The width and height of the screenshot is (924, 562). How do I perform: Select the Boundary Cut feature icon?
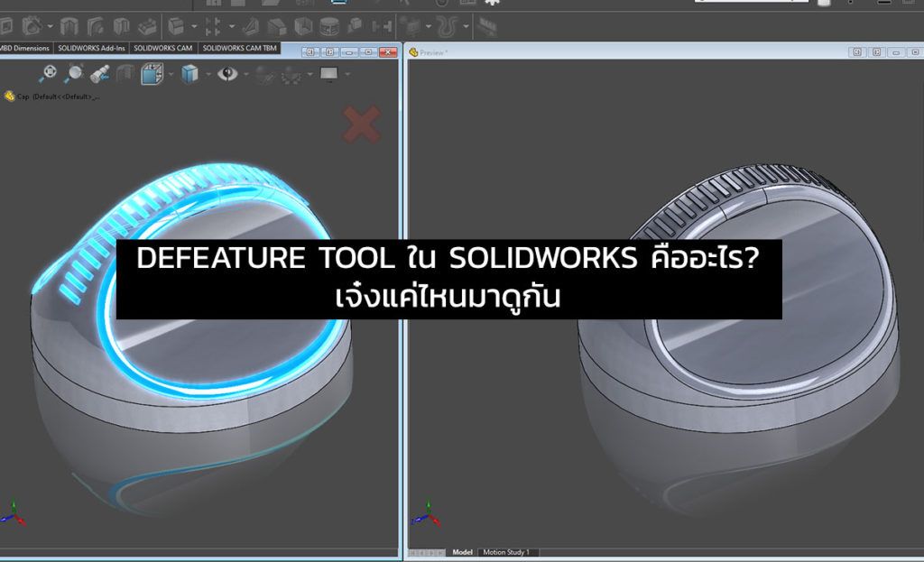pos(147,26)
